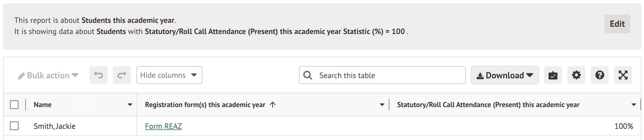Click the magnifying glass search icon
644x140 pixels.
tap(308, 75)
